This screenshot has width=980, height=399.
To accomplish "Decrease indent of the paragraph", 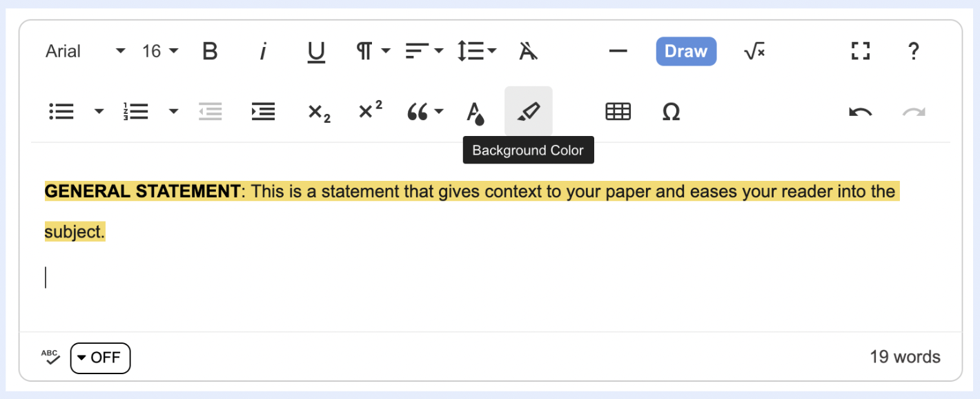I will tap(210, 111).
